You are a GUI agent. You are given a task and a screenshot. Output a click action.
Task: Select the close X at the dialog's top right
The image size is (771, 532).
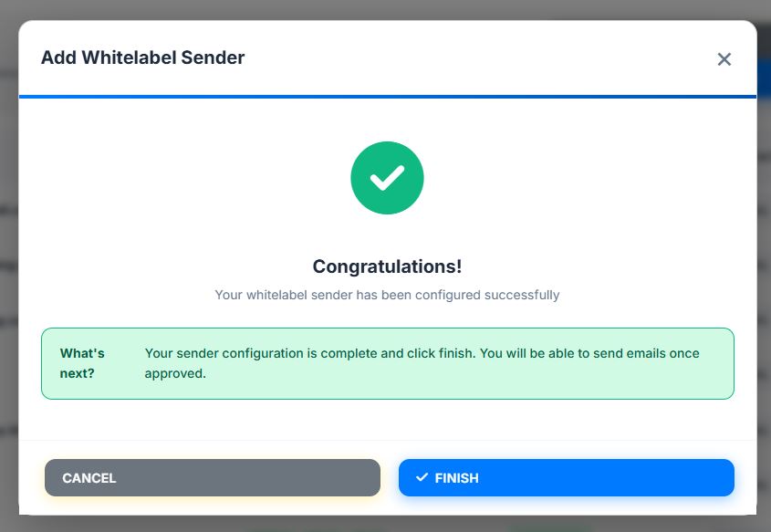(x=724, y=58)
